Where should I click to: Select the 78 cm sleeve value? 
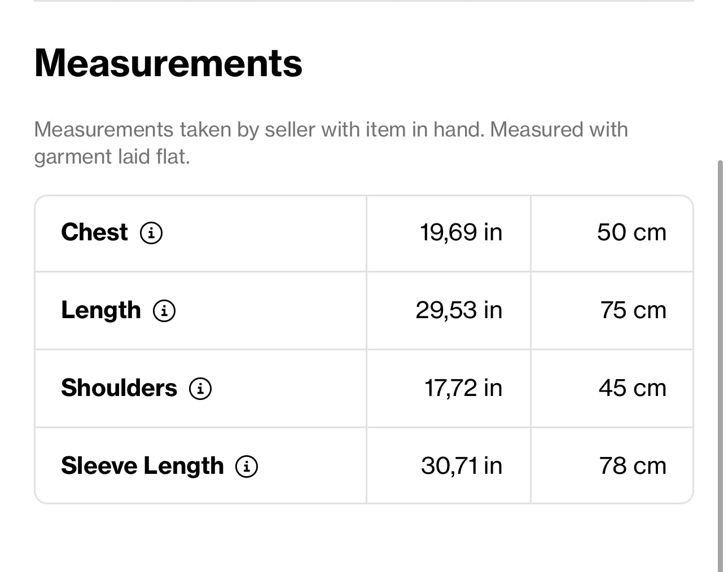click(x=632, y=466)
